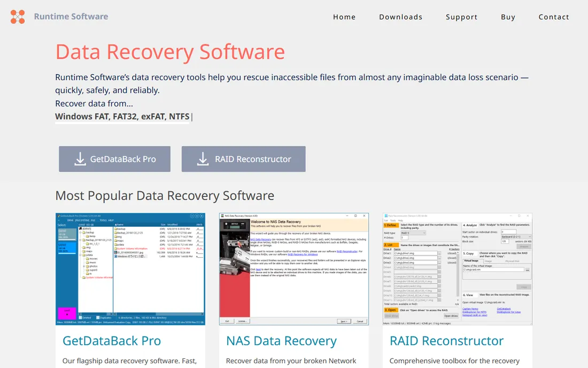Click the GetDataBack Pro download button
The height and width of the screenshot is (368, 588).
coord(115,159)
